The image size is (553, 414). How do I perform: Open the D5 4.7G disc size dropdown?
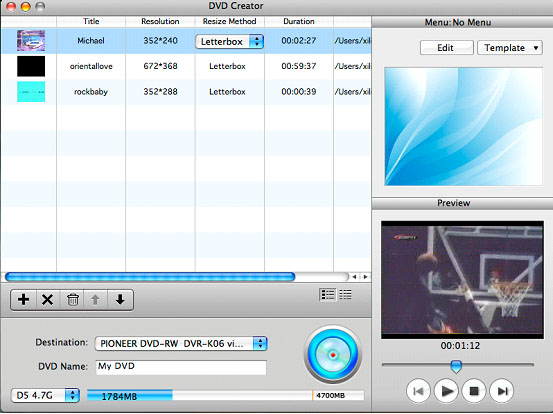pyautogui.click(x=45, y=395)
